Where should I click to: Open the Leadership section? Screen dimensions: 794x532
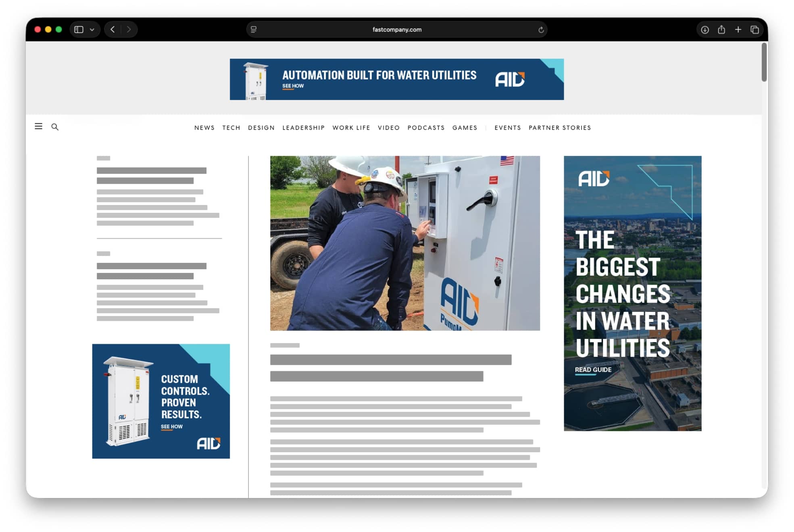click(304, 128)
